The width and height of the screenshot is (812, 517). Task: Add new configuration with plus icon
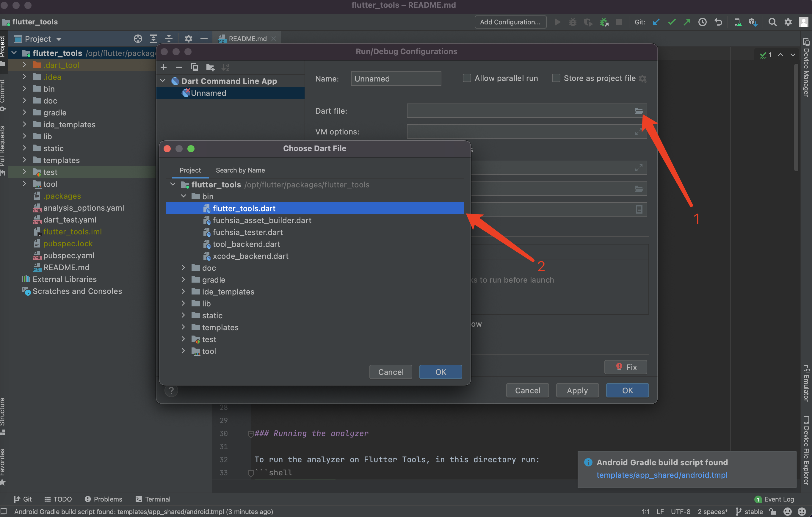pos(164,67)
